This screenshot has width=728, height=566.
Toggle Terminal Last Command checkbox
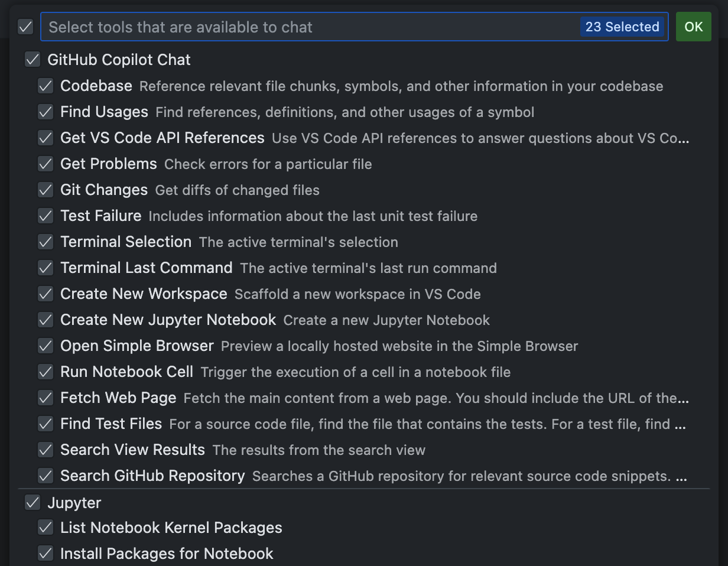tap(45, 268)
